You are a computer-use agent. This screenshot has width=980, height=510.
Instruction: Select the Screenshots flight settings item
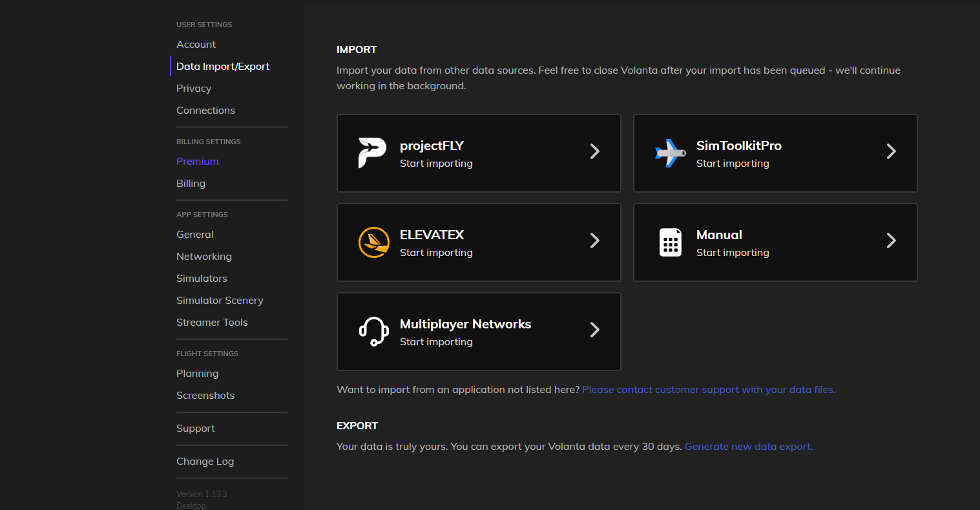coord(205,396)
